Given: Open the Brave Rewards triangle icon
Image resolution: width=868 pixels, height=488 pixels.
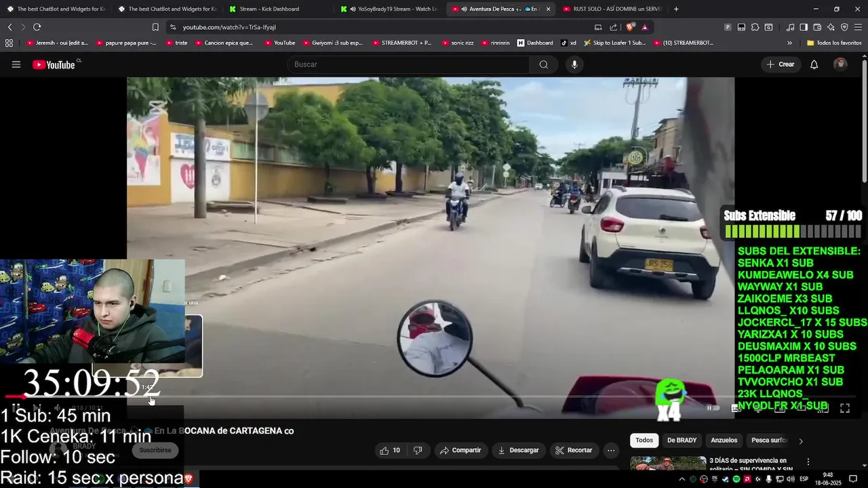Looking at the screenshot, I should point(645,27).
